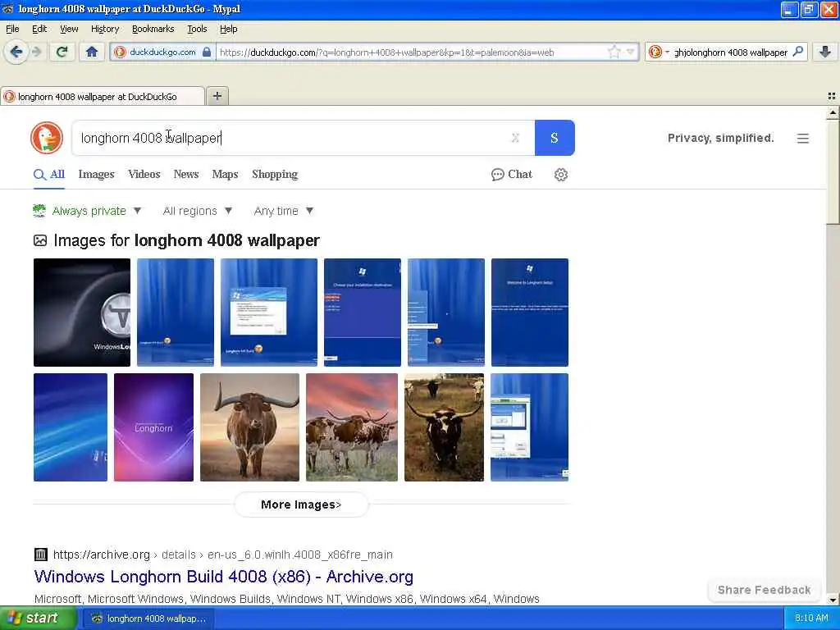Screen dimensions: 840x630
Task: Expand the Always private dropdown
Action: point(87,211)
